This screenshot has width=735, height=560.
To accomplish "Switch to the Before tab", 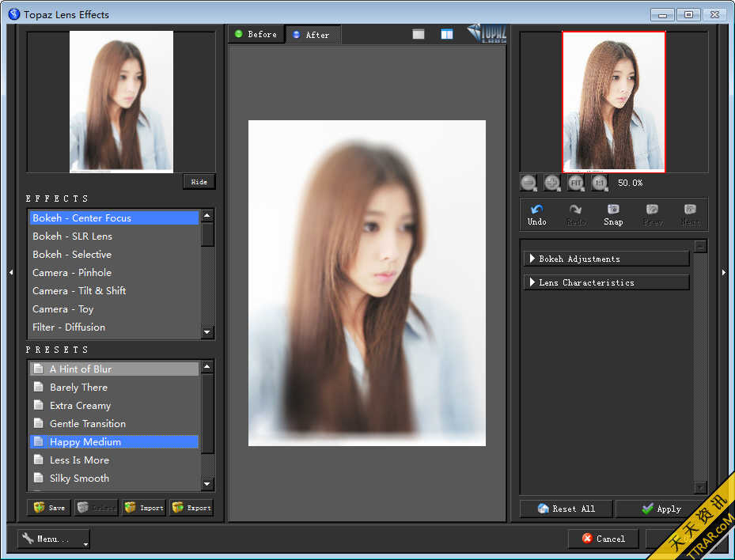I will click(256, 34).
